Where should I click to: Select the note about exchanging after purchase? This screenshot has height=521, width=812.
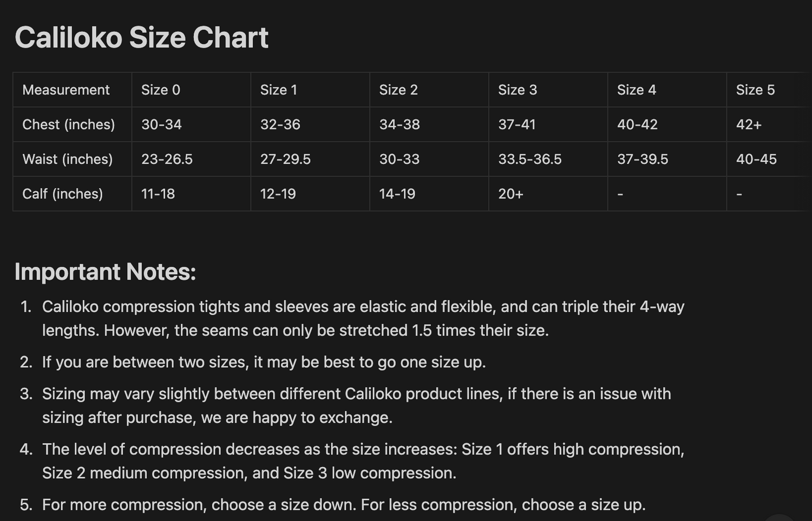click(x=356, y=405)
